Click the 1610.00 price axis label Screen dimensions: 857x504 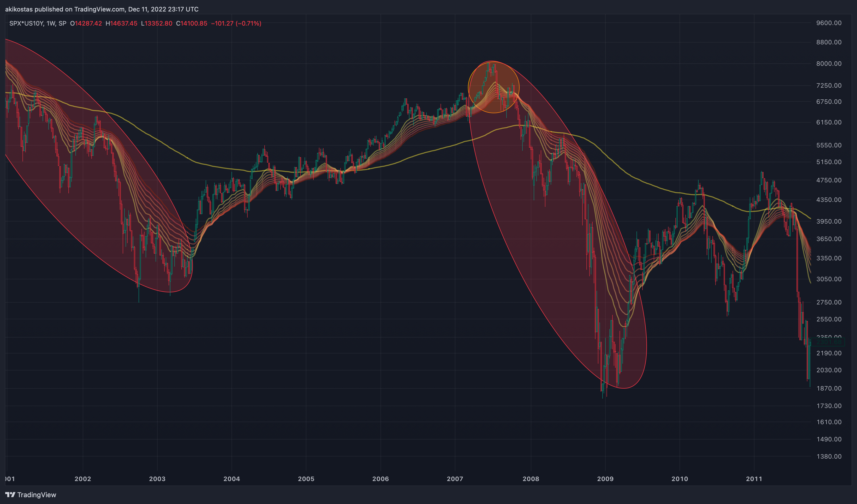point(829,422)
